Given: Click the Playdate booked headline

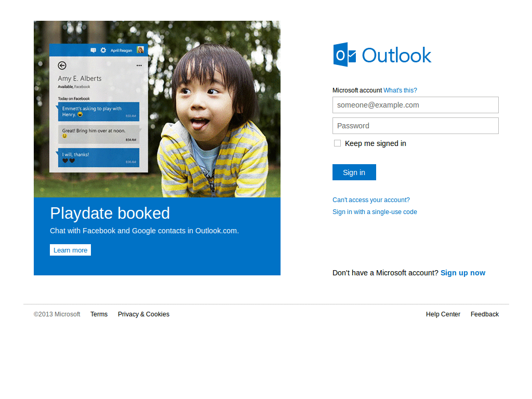Looking at the screenshot, I should [x=110, y=213].
